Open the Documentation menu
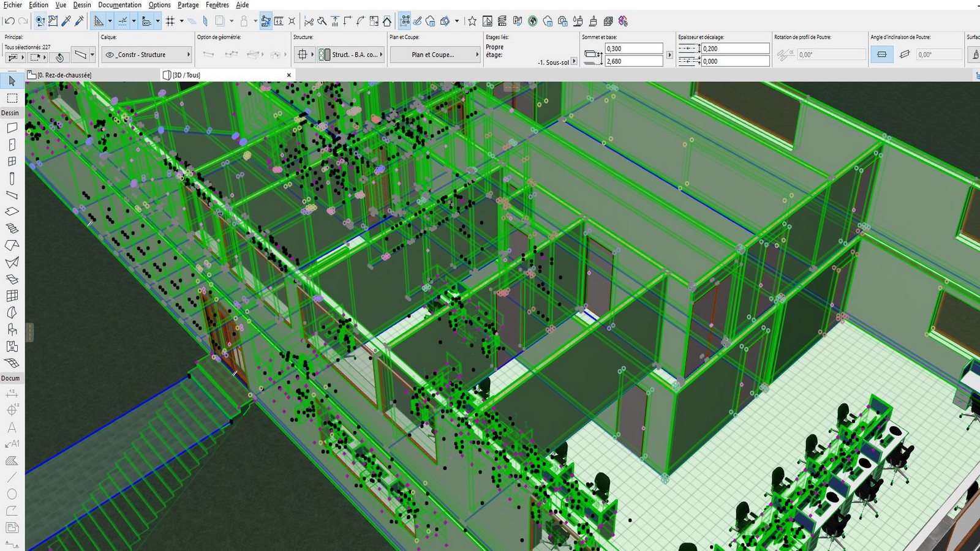Screen dimensions: 980x551 [x=119, y=5]
